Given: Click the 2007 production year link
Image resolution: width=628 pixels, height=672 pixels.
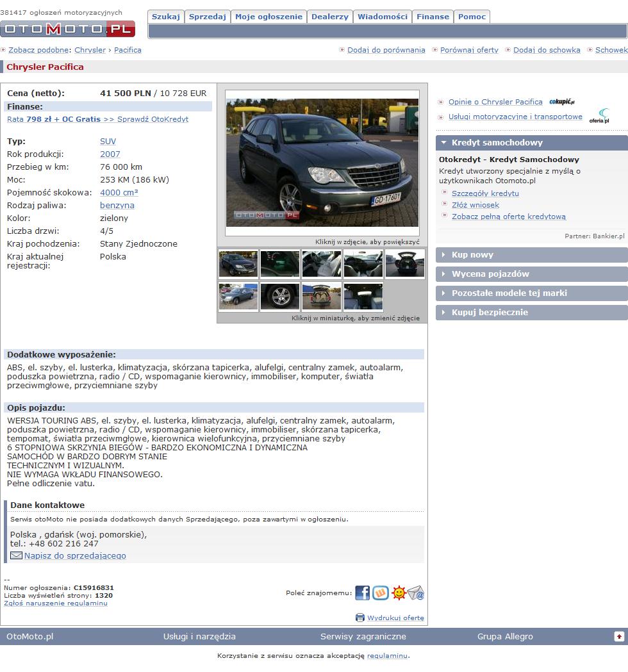Looking at the screenshot, I should tap(110, 154).
